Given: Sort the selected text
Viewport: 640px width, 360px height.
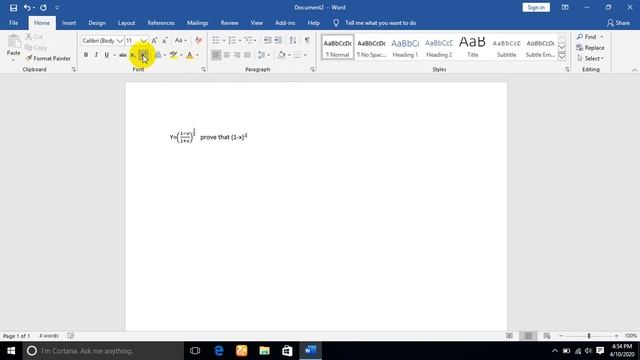Looking at the screenshot, I should click(293, 40).
